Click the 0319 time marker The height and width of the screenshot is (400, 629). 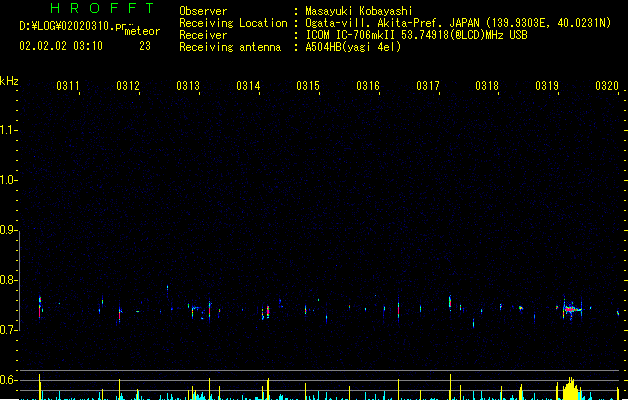coord(547,86)
